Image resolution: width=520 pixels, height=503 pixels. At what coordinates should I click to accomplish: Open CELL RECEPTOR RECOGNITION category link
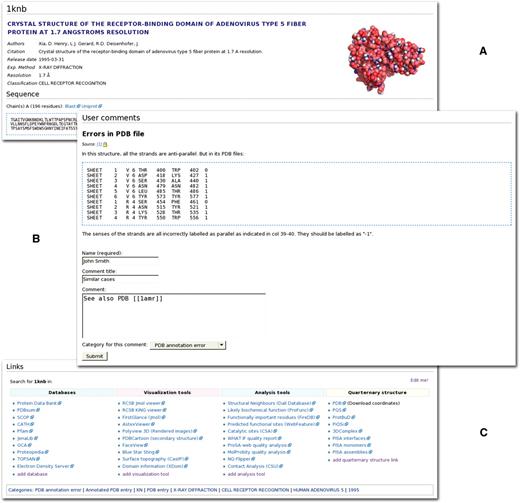tap(255, 490)
